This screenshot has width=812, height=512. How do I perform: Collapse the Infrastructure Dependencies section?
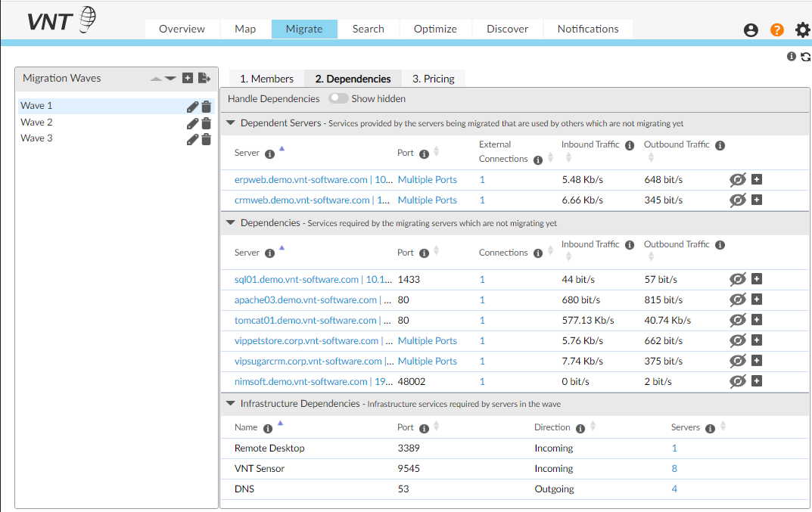[231, 404]
